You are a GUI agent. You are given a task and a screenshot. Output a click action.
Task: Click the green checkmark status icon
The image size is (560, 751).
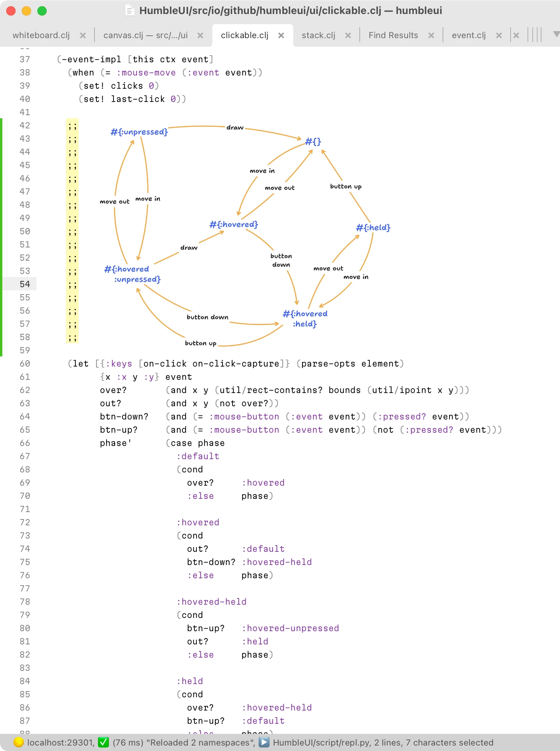(103, 742)
